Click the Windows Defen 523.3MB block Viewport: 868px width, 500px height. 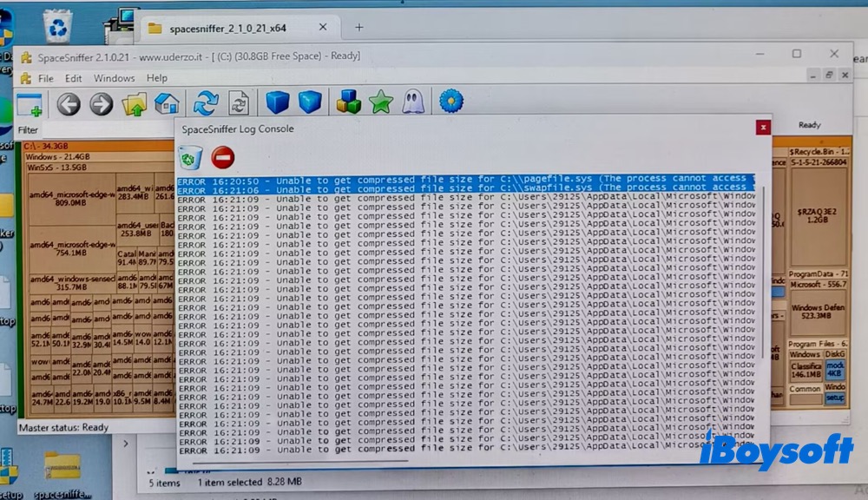click(x=818, y=312)
